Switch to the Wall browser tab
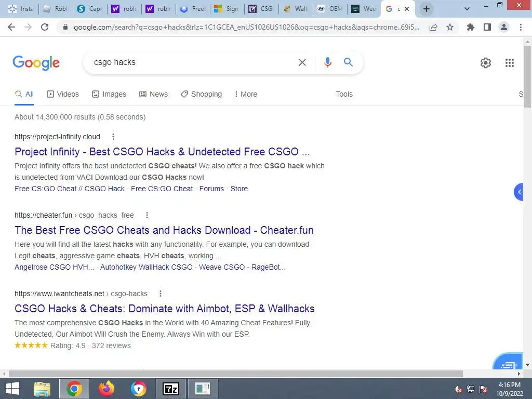The image size is (532, 399). point(296,9)
